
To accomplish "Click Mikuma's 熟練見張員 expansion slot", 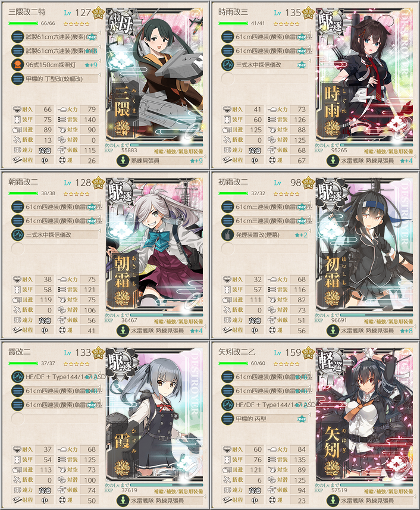I will tap(161, 161).
